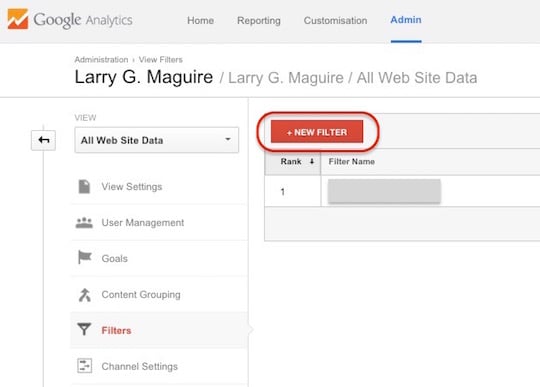This screenshot has height=387, width=540.
Task: Open User Management in sidebar
Action: (x=159, y=223)
